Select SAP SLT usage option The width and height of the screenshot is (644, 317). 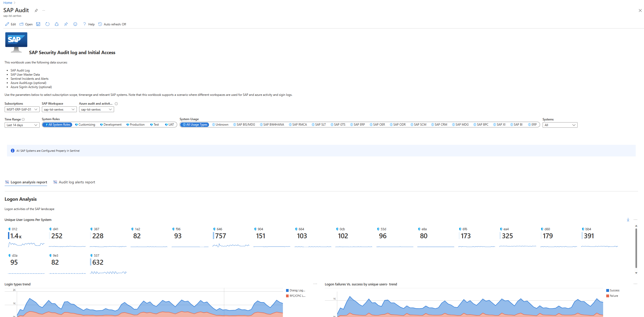point(319,125)
